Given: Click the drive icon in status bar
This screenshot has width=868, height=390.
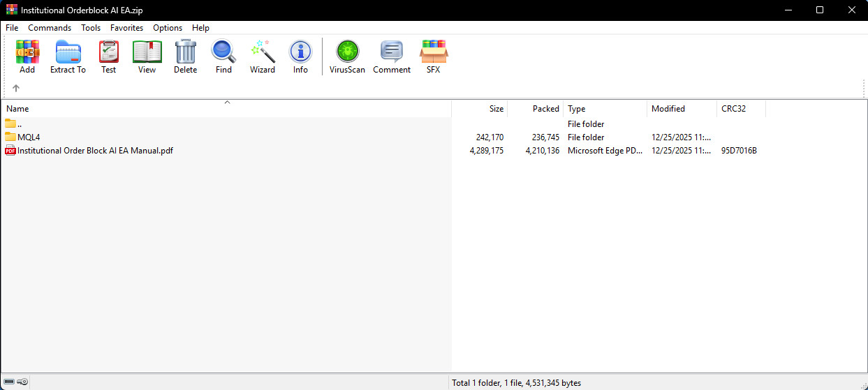Looking at the screenshot, I should (9, 382).
